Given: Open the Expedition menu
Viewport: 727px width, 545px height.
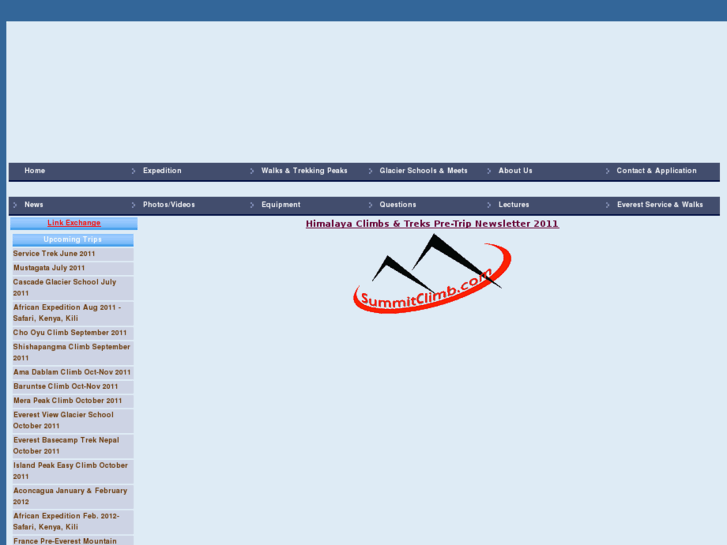Looking at the screenshot, I should (x=162, y=171).
